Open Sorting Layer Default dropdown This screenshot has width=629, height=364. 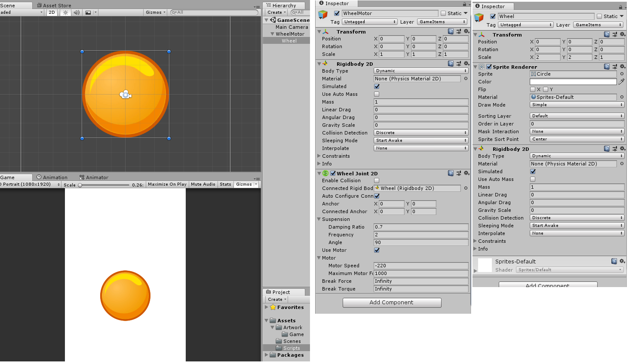577,116
